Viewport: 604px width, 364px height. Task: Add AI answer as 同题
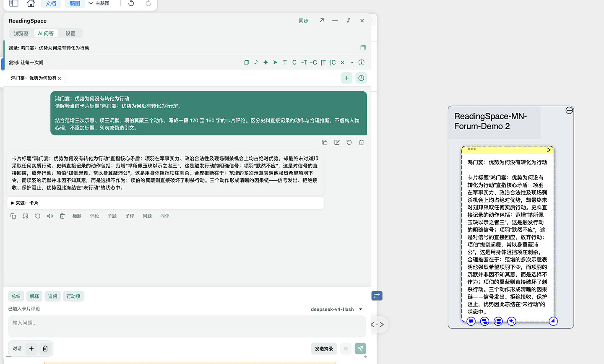point(147,216)
